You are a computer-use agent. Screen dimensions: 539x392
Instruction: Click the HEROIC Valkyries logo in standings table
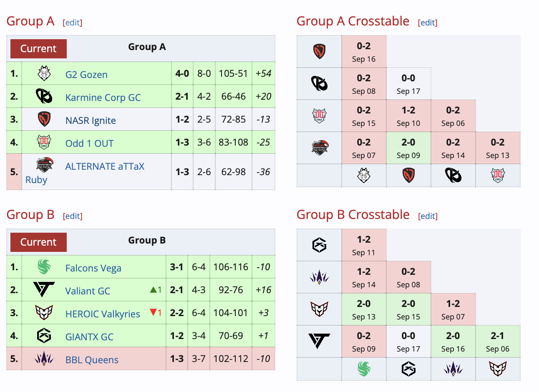[44, 312]
